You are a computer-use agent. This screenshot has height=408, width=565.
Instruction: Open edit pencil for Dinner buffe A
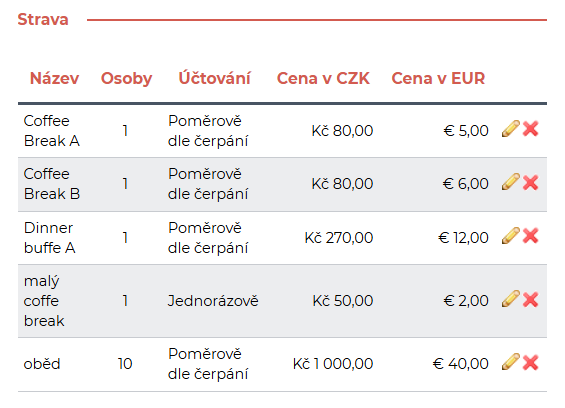[x=511, y=236]
